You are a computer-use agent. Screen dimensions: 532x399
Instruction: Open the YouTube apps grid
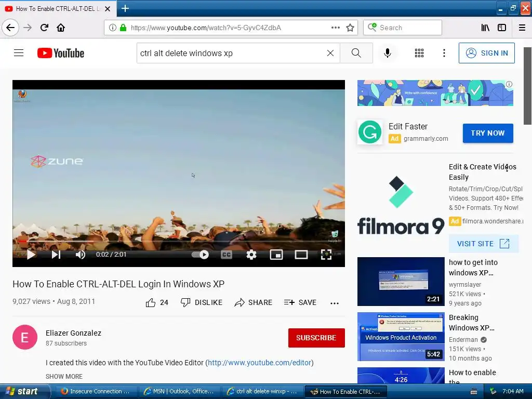coord(419,53)
